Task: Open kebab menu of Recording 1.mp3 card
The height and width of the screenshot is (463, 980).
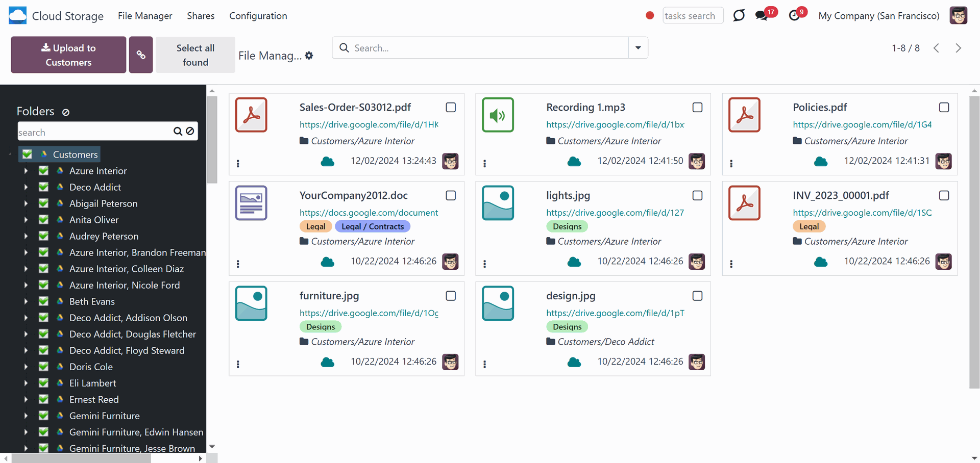Action: (x=484, y=164)
